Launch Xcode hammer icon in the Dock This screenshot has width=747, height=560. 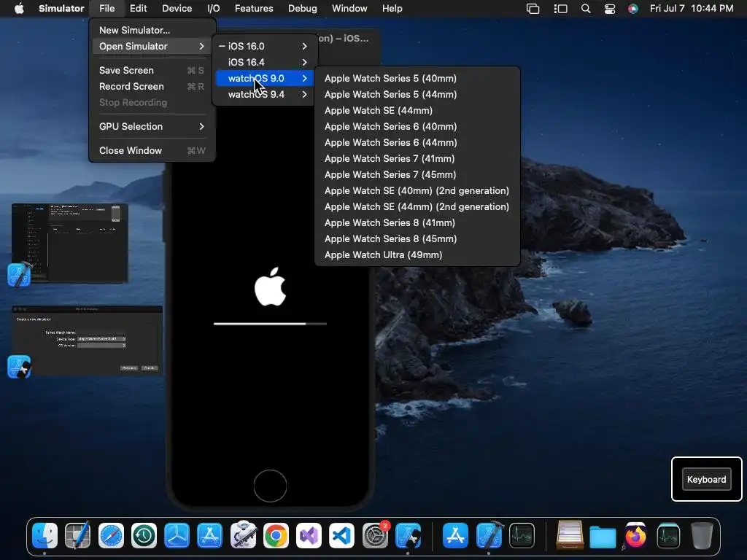(489, 536)
